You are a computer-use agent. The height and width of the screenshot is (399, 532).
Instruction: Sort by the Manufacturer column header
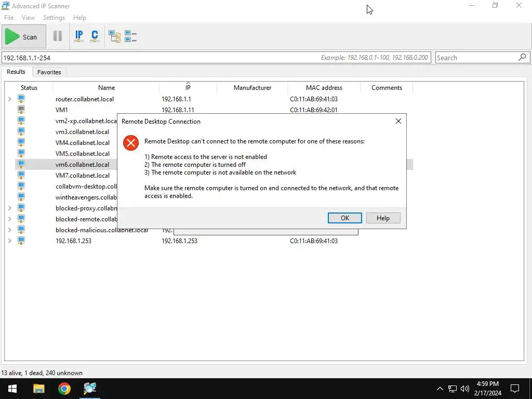pos(252,87)
